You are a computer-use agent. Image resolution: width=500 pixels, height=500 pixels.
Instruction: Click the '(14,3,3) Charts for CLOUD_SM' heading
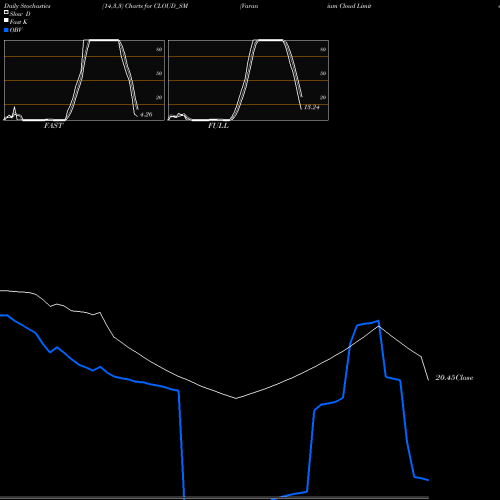point(145,6)
